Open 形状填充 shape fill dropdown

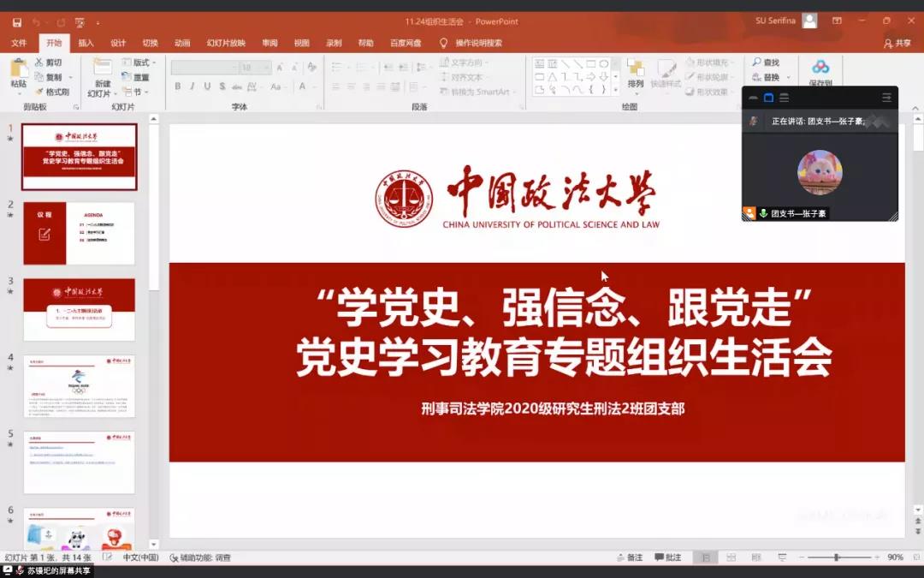709,62
